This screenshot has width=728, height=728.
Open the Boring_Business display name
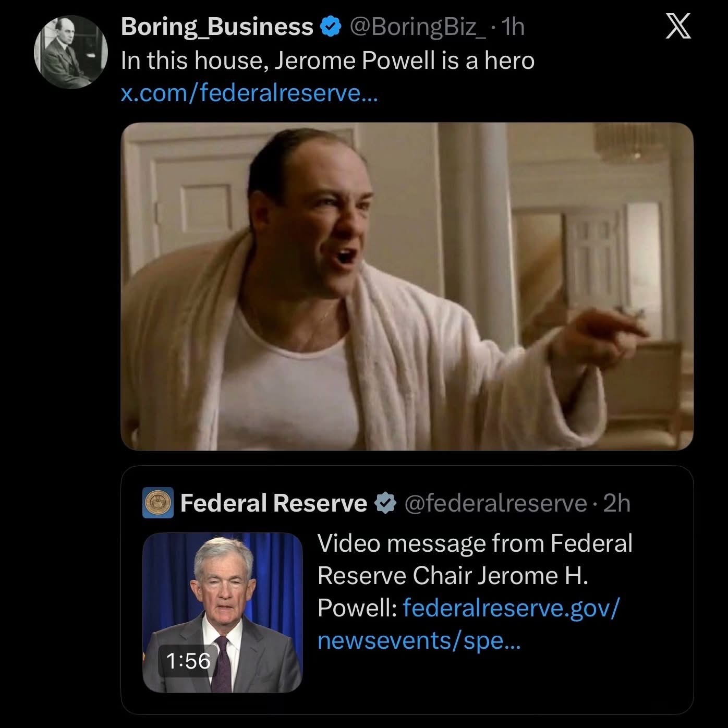[x=217, y=27]
